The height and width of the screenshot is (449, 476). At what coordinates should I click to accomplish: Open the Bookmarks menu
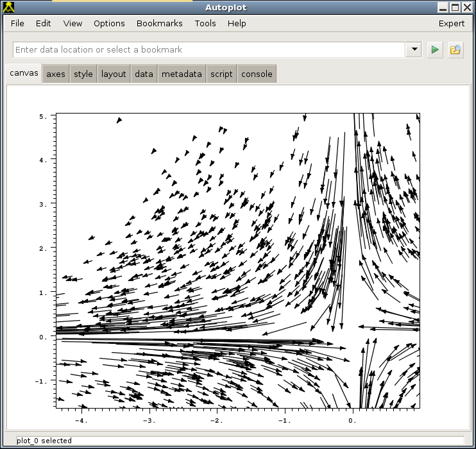[159, 23]
